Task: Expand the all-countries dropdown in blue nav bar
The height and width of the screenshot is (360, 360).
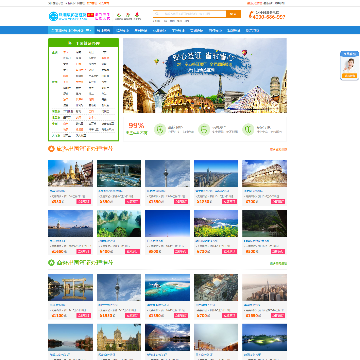Action: [71, 30]
